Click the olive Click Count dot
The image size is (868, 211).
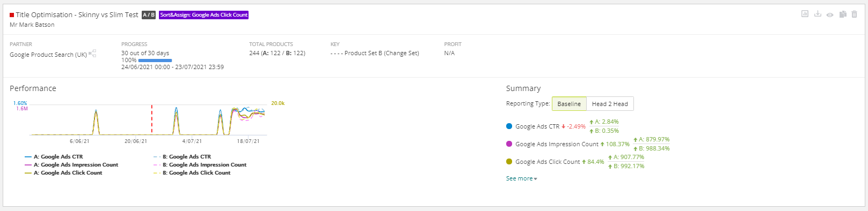tap(509, 162)
